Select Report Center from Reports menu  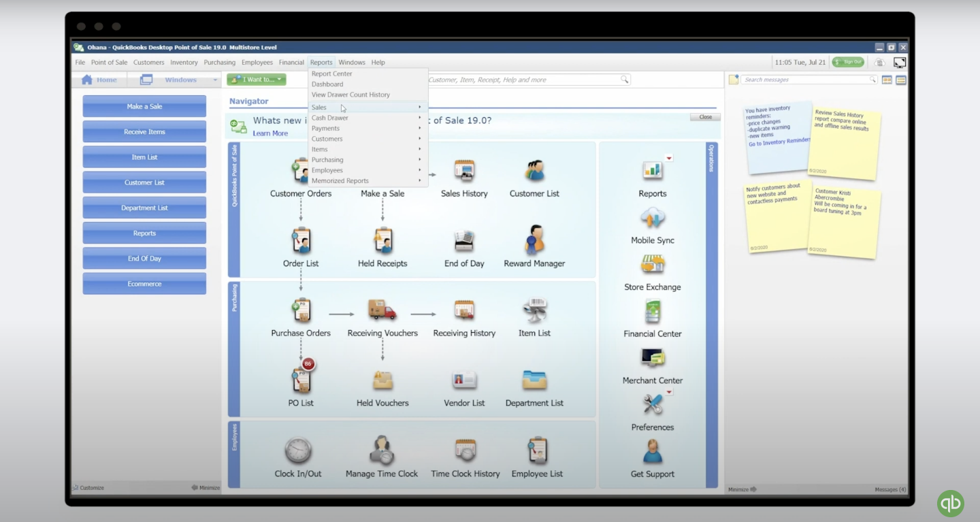(x=332, y=74)
